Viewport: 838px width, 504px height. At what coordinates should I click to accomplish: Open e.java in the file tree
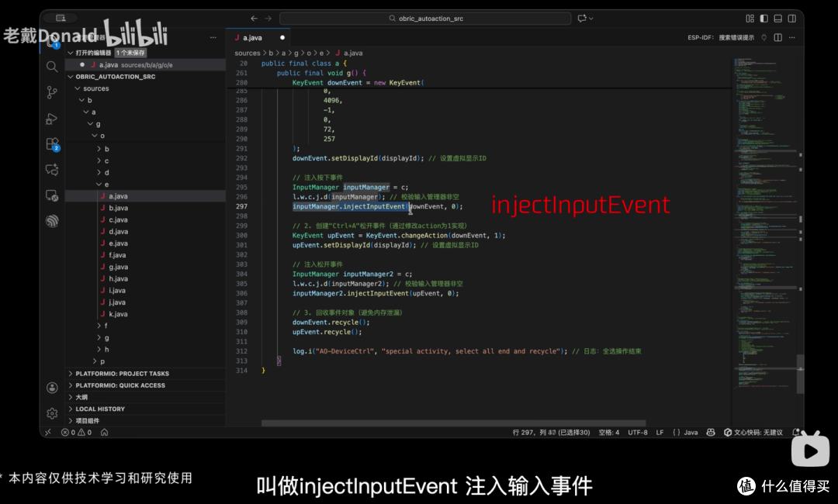click(x=118, y=243)
